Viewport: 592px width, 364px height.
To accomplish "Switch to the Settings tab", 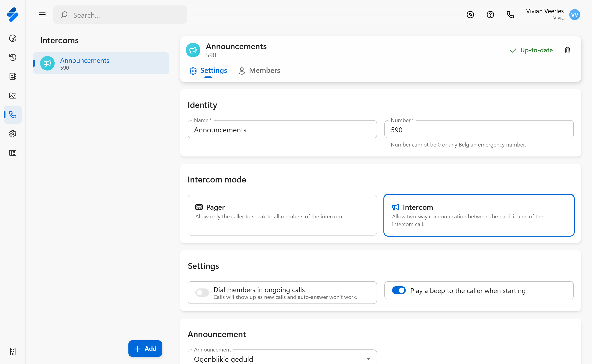I will point(208,71).
